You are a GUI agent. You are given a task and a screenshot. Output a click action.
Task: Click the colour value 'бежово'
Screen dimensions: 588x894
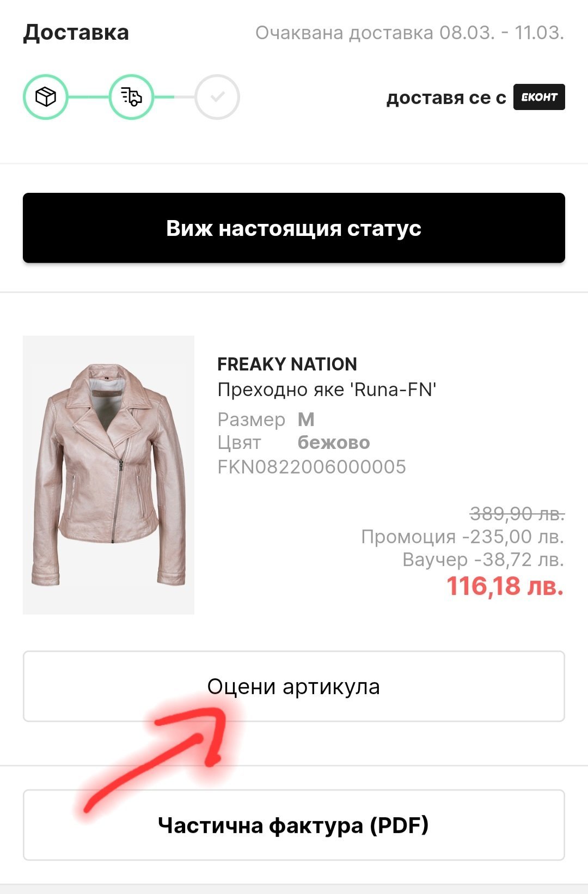pos(334,442)
